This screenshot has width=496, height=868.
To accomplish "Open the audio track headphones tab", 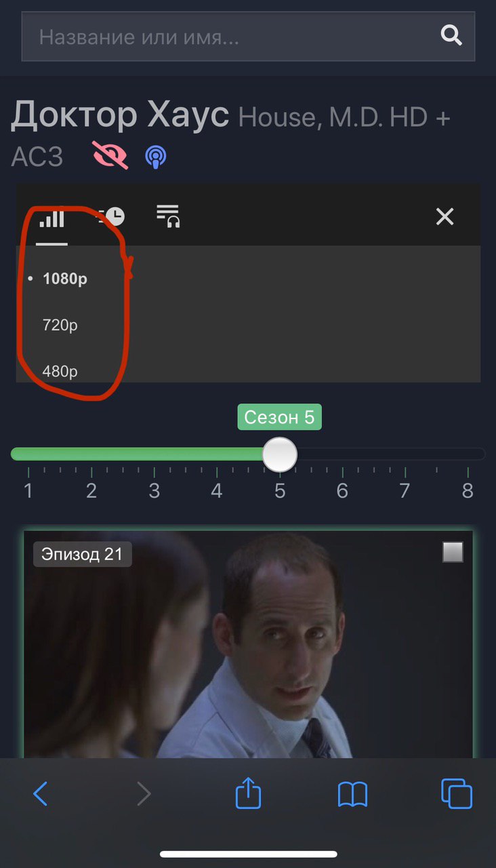I will pyautogui.click(x=168, y=217).
